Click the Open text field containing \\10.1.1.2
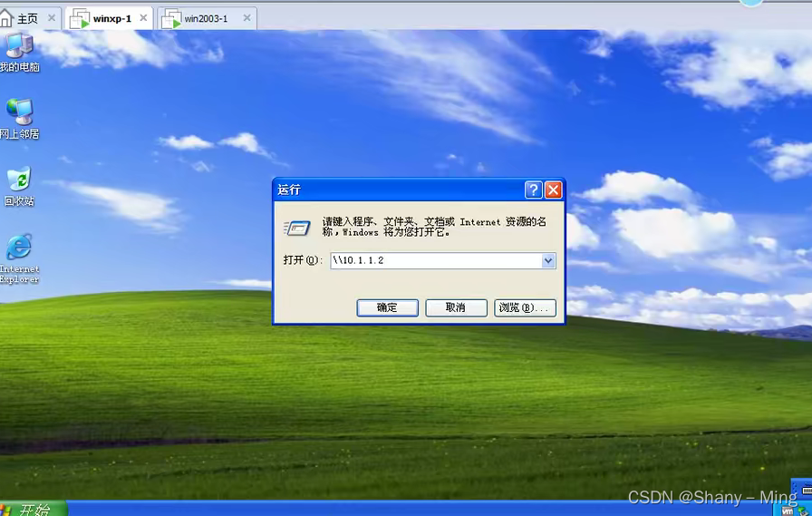812x516 pixels. [436, 260]
